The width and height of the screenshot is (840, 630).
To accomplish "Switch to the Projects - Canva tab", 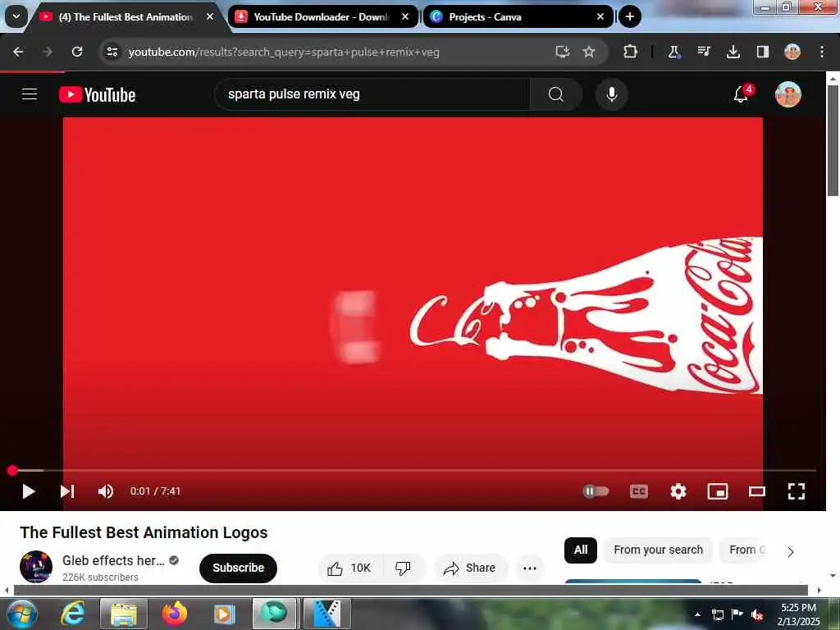I will coord(518,17).
